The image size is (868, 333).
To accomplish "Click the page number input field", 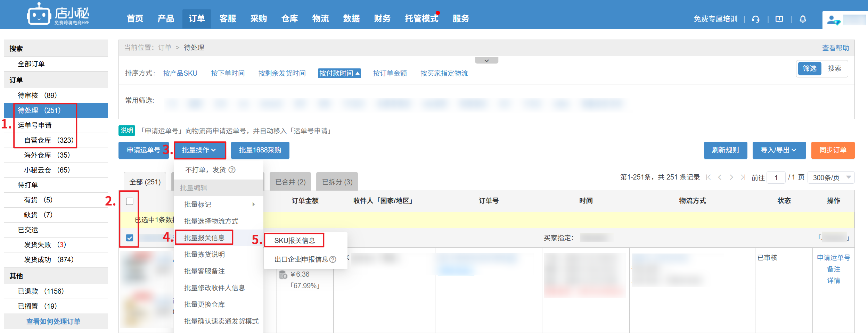I will [776, 177].
